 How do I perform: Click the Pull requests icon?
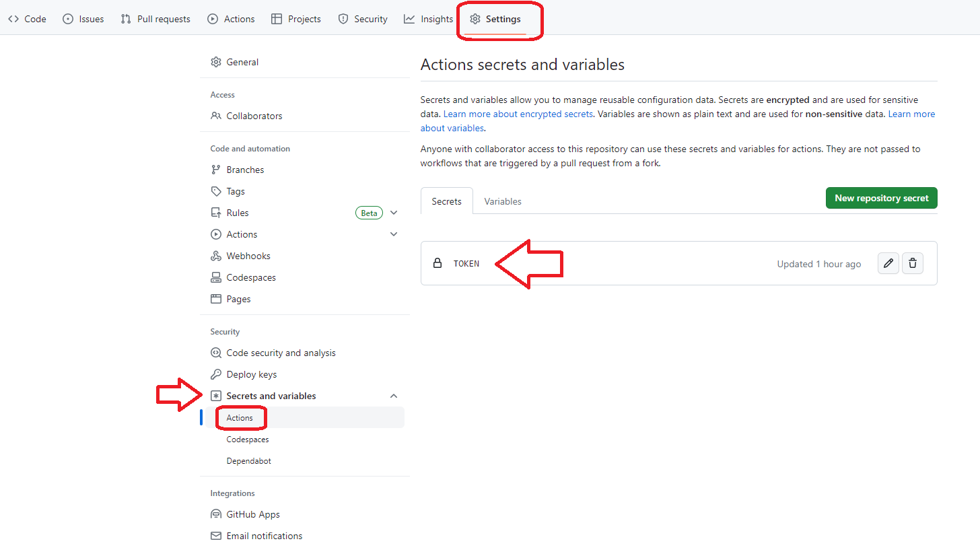pos(126,19)
